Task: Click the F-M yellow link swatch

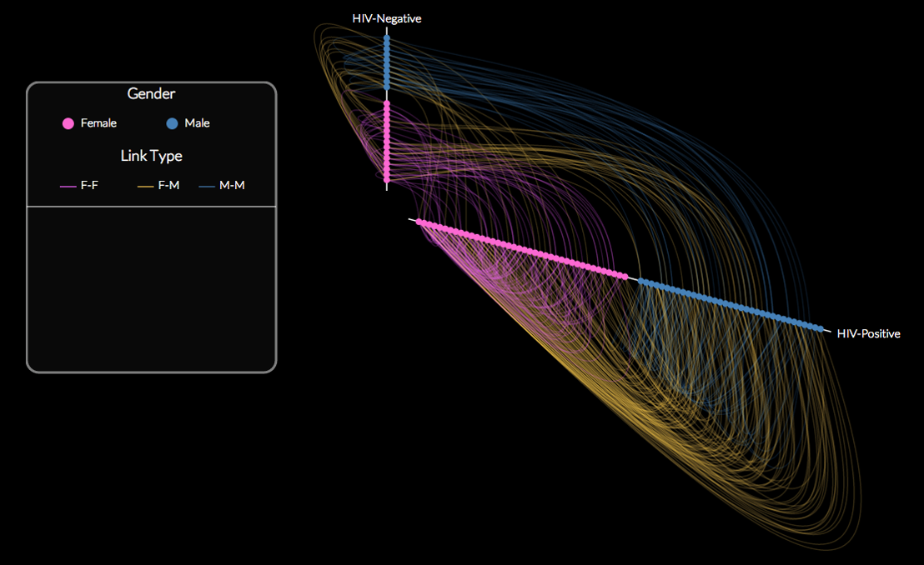Action: coord(146,186)
